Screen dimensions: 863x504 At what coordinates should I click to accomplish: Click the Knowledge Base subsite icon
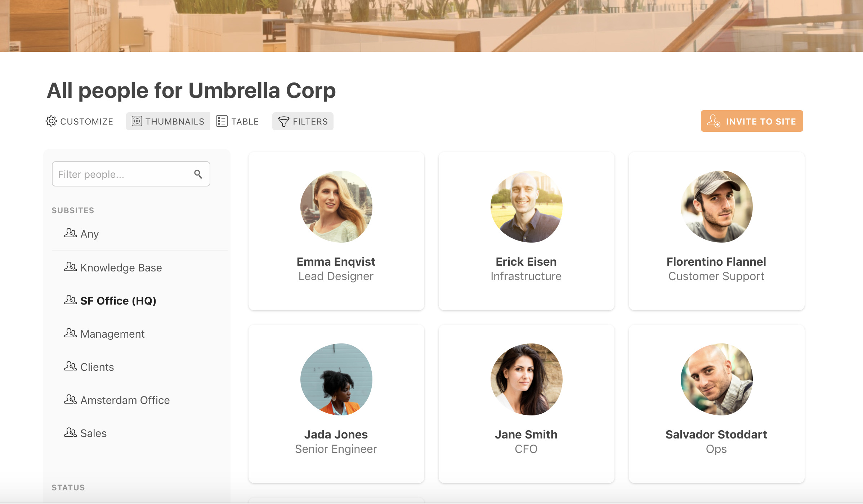click(70, 267)
